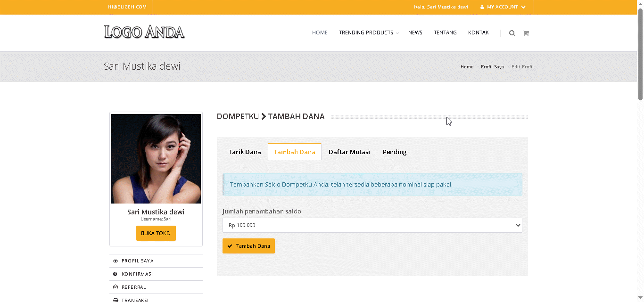The height and width of the screenshot is (302, 644).
Task: Open the shopping cart icon
Action: (x=526, y=33)
